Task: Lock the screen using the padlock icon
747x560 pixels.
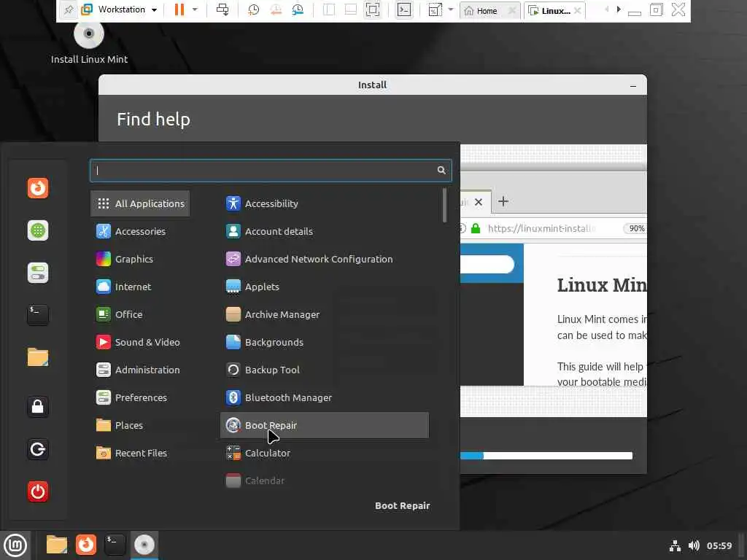Action: [x=38, y=407]
